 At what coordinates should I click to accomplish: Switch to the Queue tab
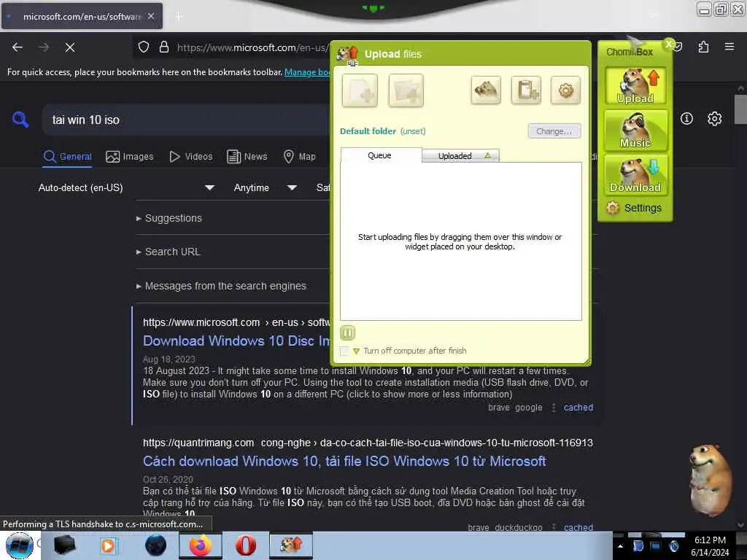(x=381, y=155)
